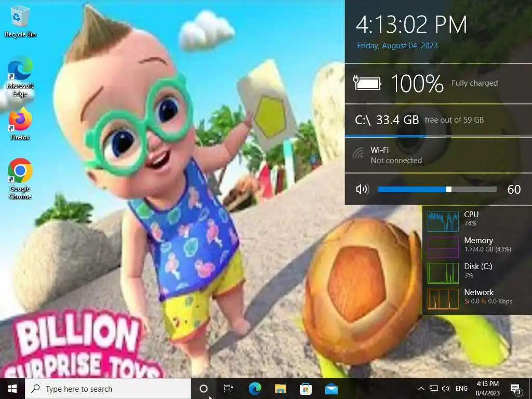Click the 100% battery value
Screen dimensions: 532x399
coord(417,84)
